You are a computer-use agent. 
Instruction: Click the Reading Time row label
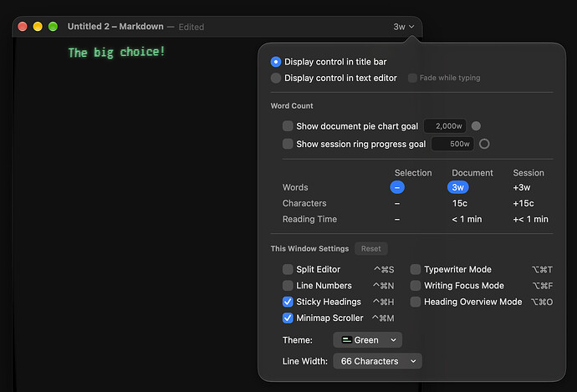(x=309, y=219)
